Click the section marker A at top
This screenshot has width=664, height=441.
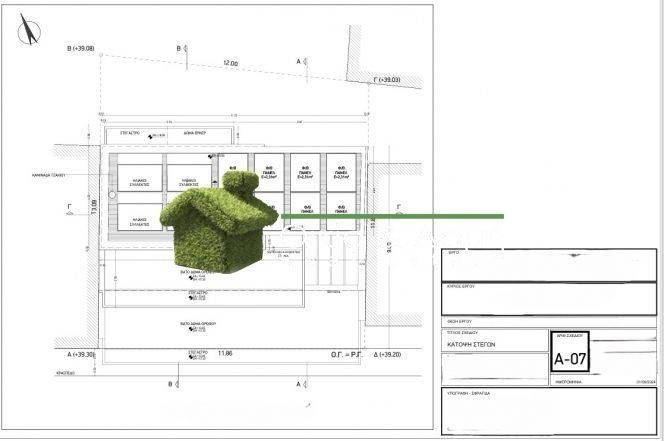point(299,61)
